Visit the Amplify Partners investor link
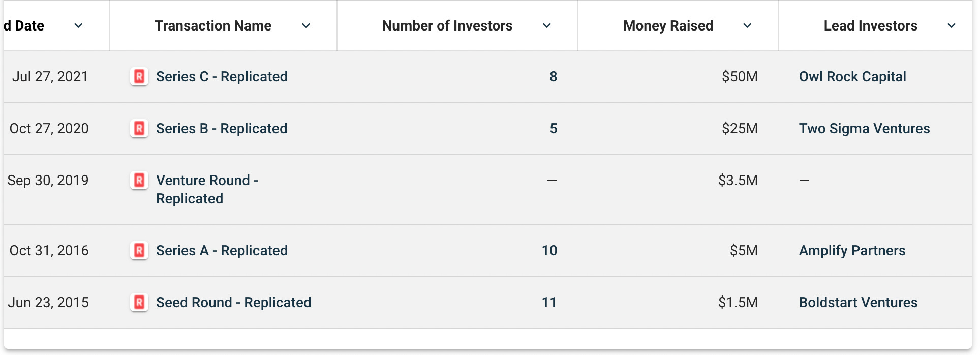 coord(852,251)
